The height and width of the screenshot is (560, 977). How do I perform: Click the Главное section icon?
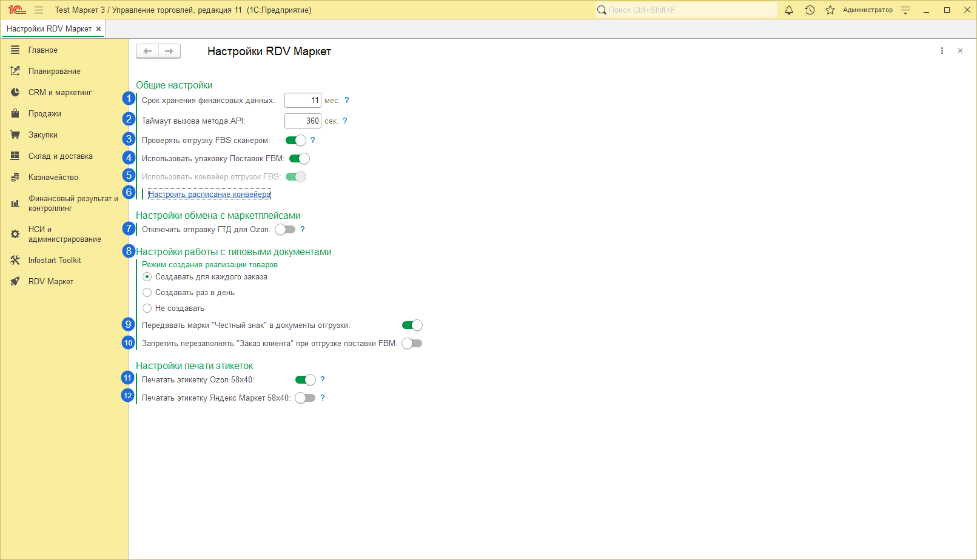coord(15,50)
